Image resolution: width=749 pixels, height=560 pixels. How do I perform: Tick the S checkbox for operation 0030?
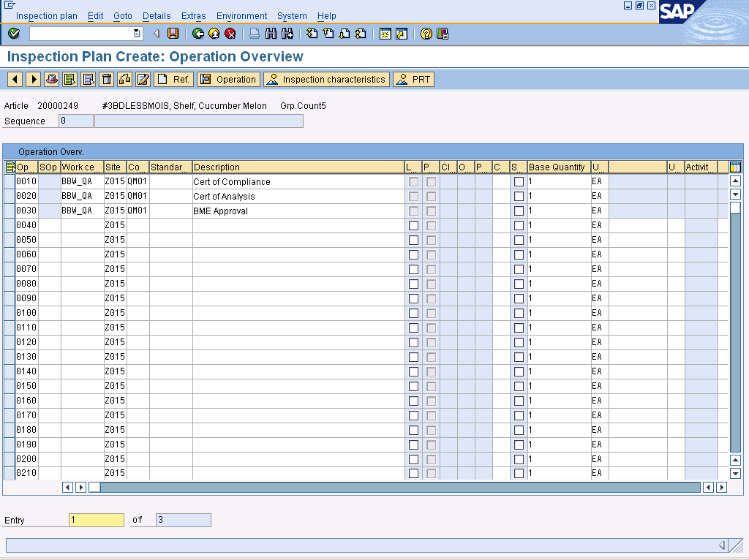pyautogui.click(x=519, y=211)
